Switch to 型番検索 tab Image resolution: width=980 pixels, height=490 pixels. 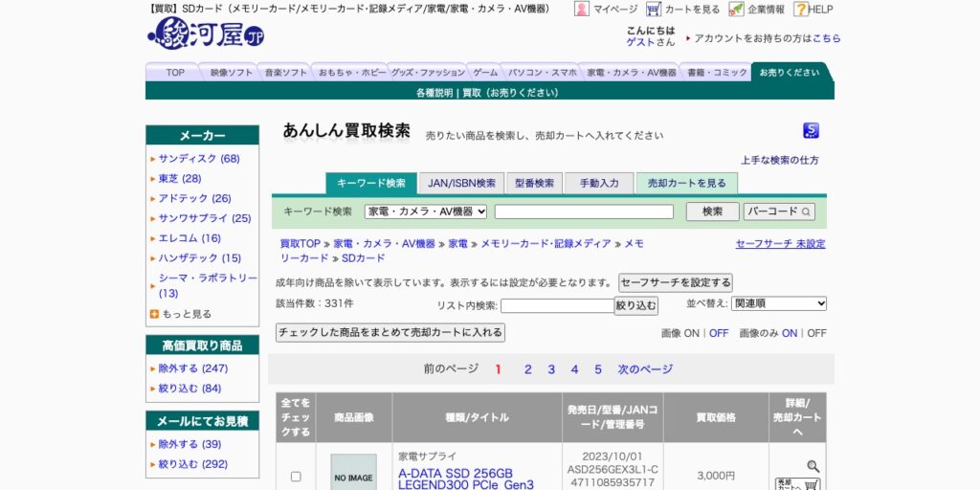(534, 183)
